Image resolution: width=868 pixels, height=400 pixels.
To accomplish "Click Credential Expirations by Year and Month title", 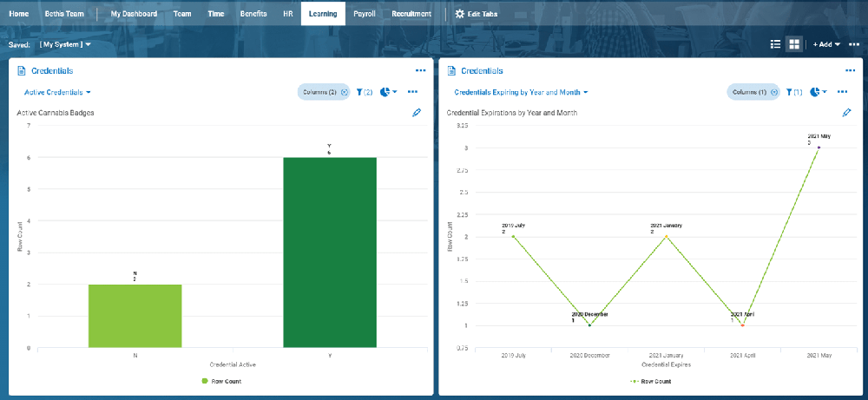I will 512,113.
